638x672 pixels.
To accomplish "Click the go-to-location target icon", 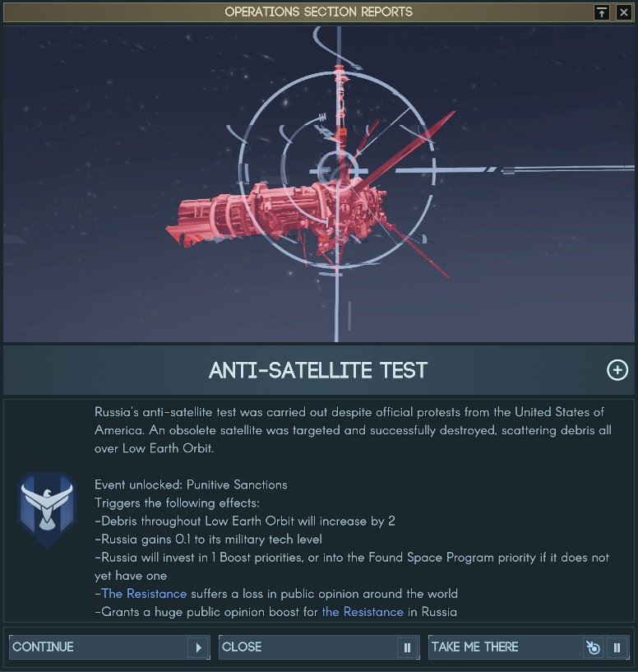I will (593, 647).
